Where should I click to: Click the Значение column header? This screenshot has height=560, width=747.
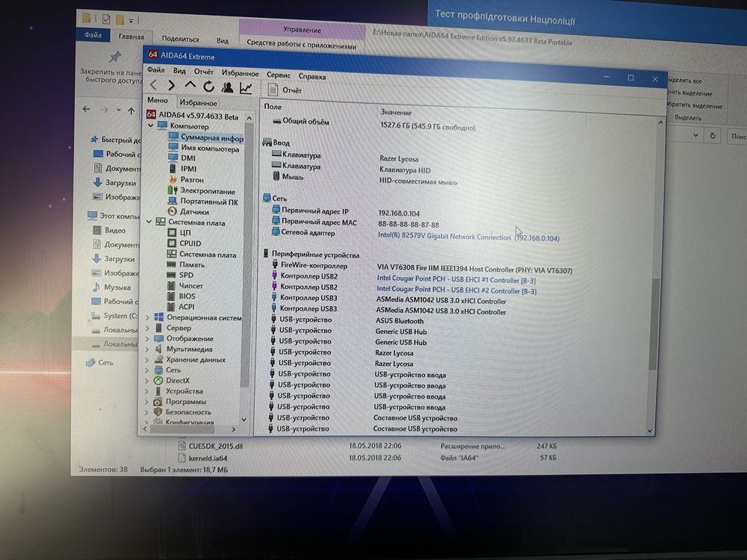click(x=396, y=113)
